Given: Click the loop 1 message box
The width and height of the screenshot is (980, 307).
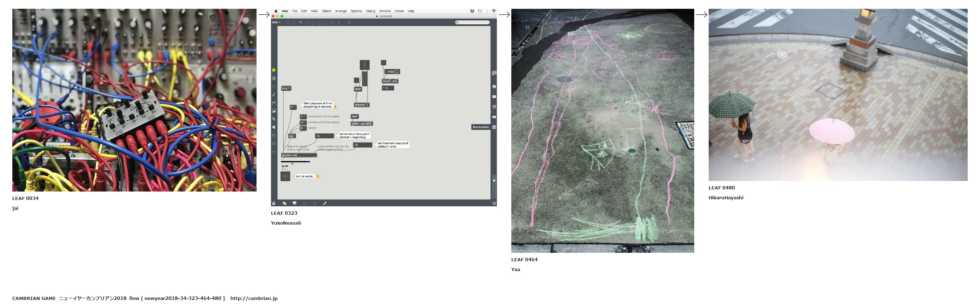Looking at the screenshot, I should [x=286, y=88].
